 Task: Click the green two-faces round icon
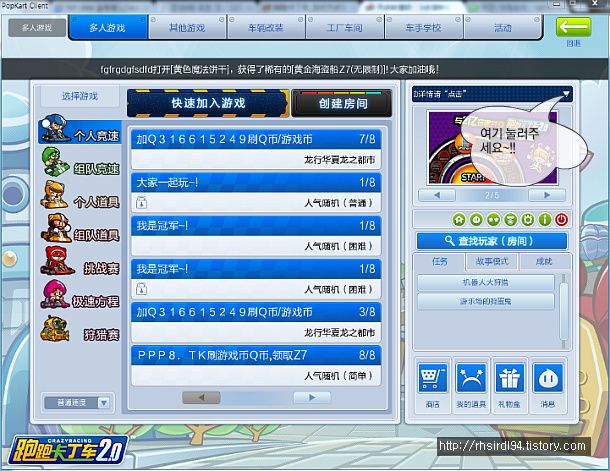pyautogui.click(x=493, y=220)
